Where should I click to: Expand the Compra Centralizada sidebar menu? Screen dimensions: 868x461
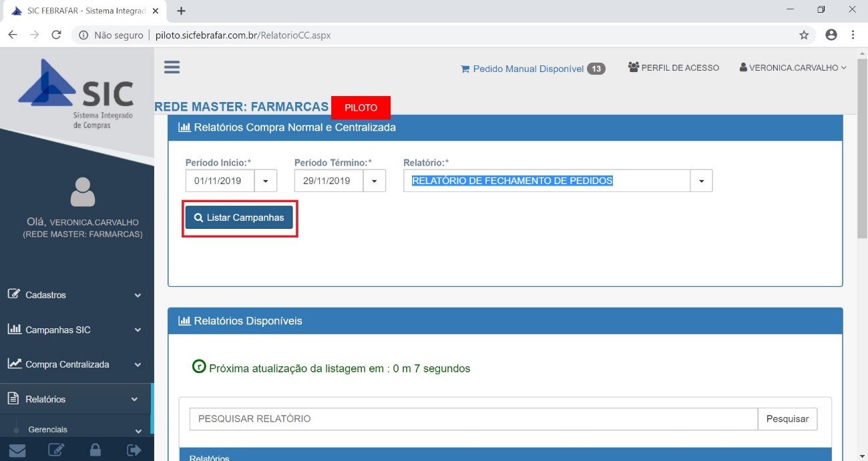tap(73, 364)
